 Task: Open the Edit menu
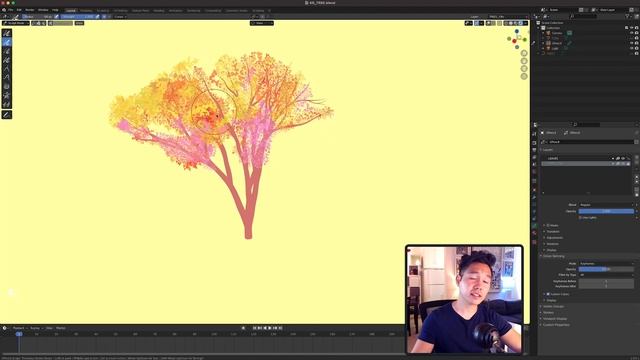19,10
